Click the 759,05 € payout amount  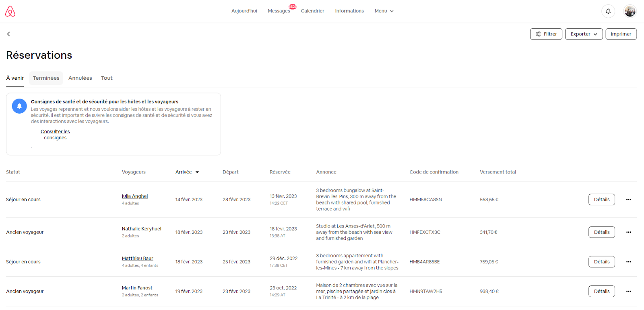pyautogui.click(x=489, y=262)
